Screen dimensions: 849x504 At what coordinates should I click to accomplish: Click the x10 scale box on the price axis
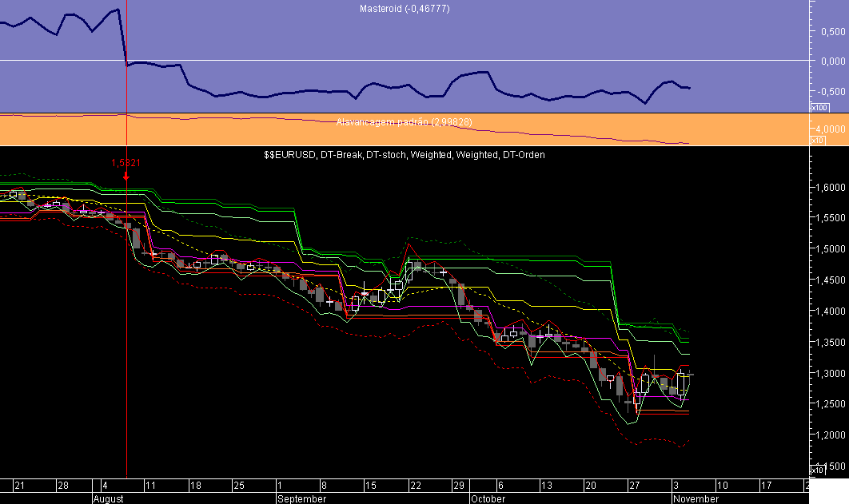(817, 470)
